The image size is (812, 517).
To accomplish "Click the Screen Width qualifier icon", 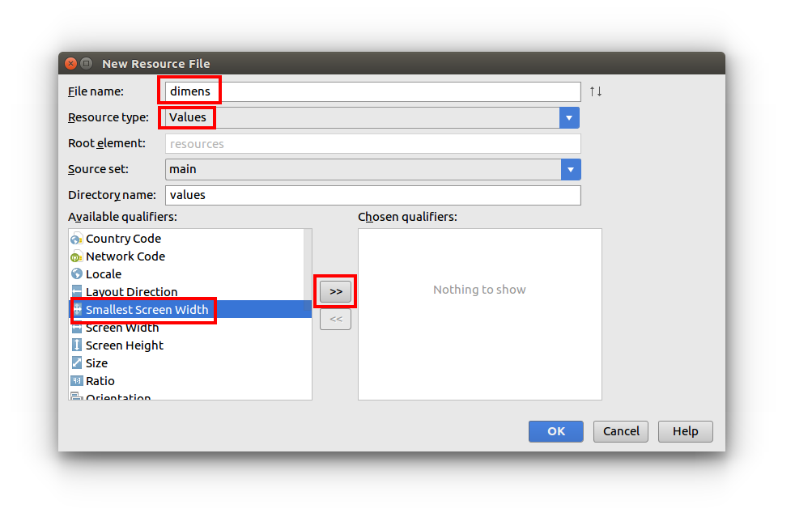I will [x=76, y=328].
